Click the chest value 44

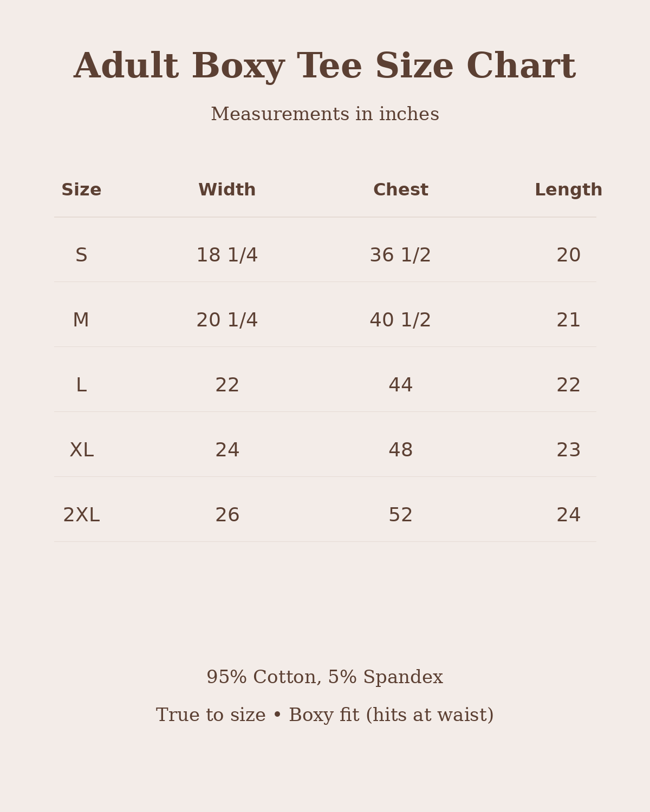400,385
